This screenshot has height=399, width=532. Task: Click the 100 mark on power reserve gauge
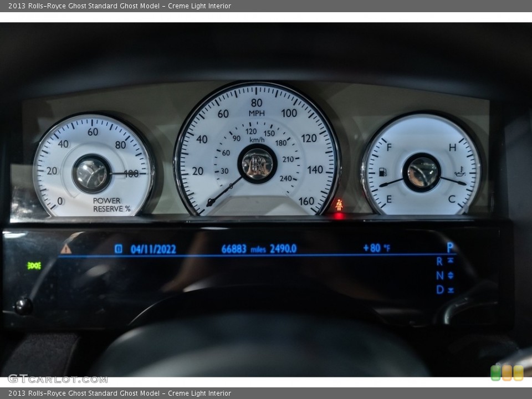pos(132,173)
